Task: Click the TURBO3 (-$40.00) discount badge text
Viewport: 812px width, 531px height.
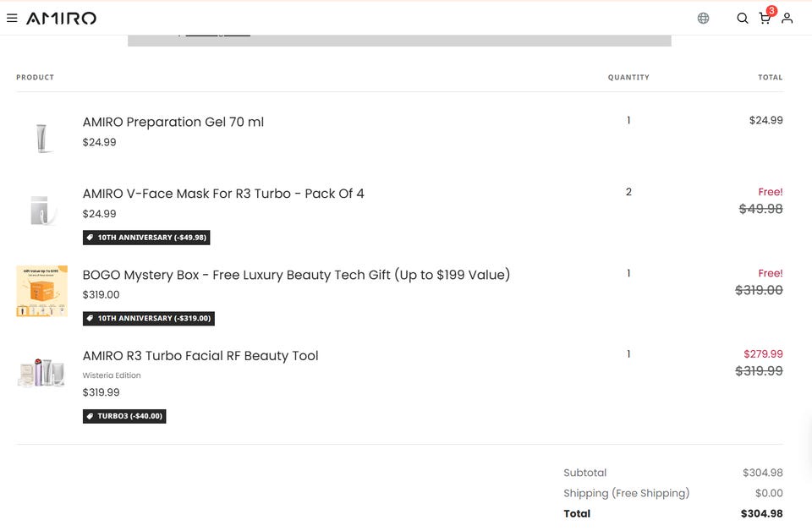Action: 130,416
